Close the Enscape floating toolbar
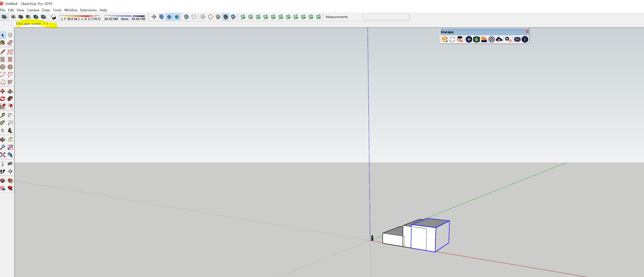The width and height of the screenshot is (644, 277). 527,32
